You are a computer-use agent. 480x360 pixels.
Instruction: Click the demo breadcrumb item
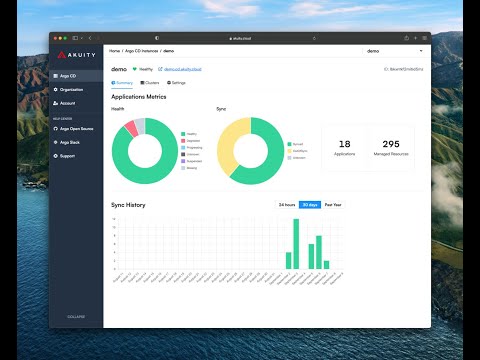(168, 51)
